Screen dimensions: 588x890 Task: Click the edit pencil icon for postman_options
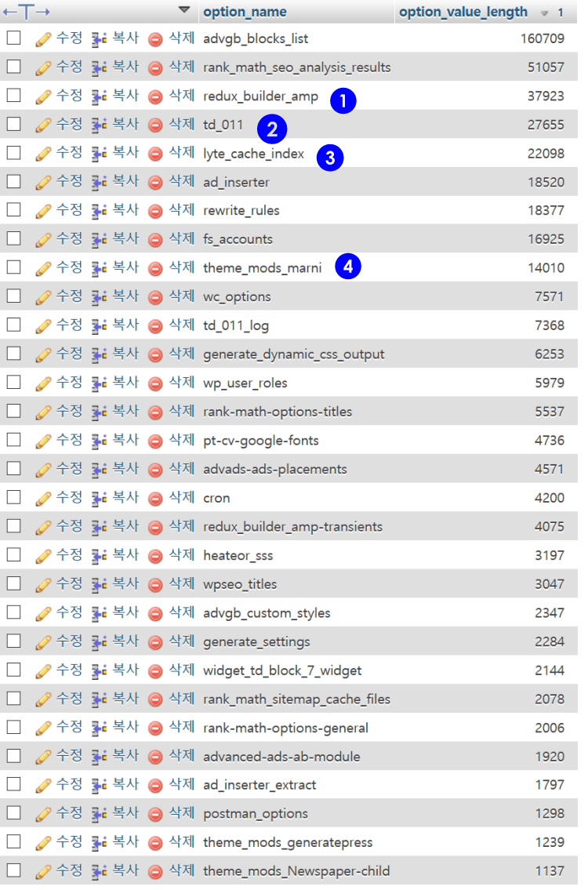(44, 815)
